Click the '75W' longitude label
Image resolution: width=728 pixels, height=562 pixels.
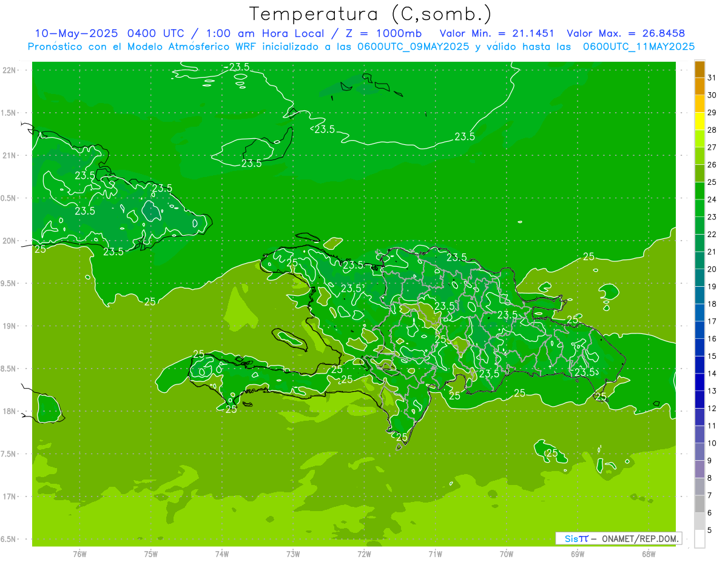coord(151,554)
